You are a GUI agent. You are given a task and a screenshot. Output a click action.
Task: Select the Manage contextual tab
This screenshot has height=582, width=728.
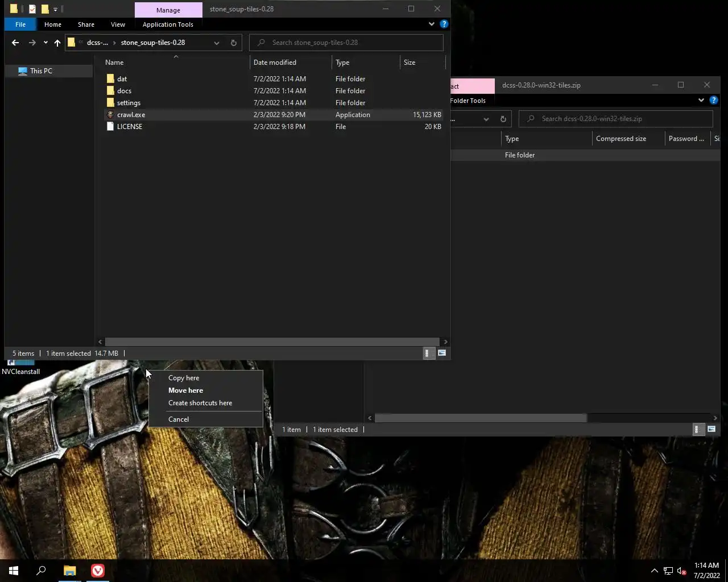pyautogui.click(x=168, y=10)
